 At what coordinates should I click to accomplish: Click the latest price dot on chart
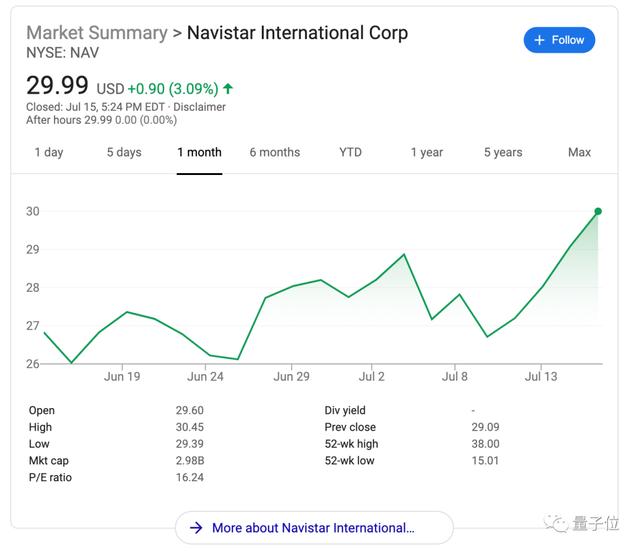tap(598, 211)
